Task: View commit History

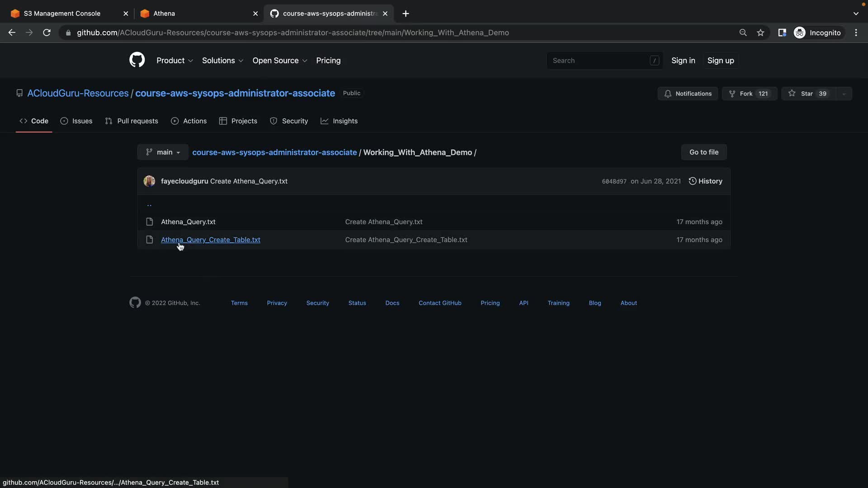Action: click(x=705, y=181)
